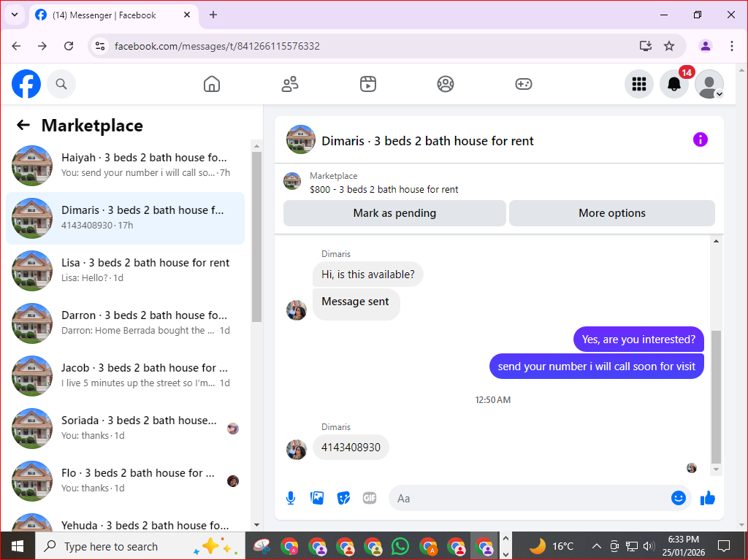The height and width of the screenshot is (560, 748).
Task: Open conversation information purple i icon
Action: point(701,139)
